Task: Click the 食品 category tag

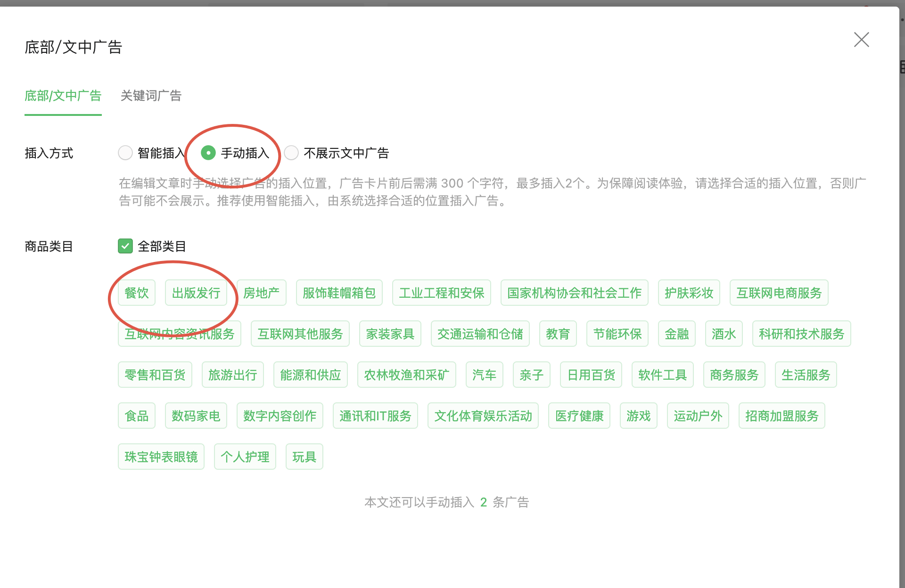Action: coord(137,416)
